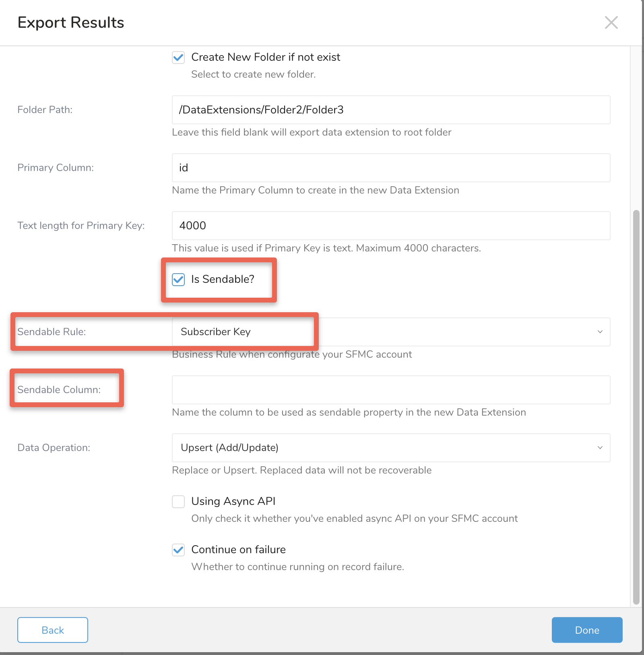
Task: Focus the Primary Column text field
Action: click(390, 168)
